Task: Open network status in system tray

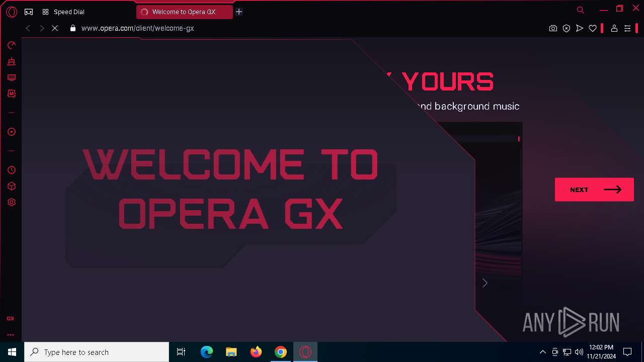Action: 567,352
